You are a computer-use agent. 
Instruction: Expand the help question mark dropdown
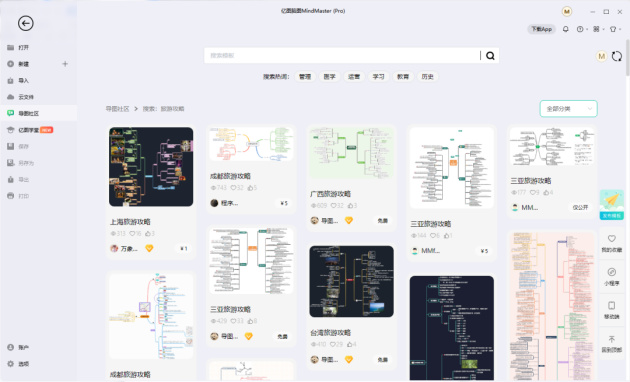pyautogui.click(x=582, y=29)
